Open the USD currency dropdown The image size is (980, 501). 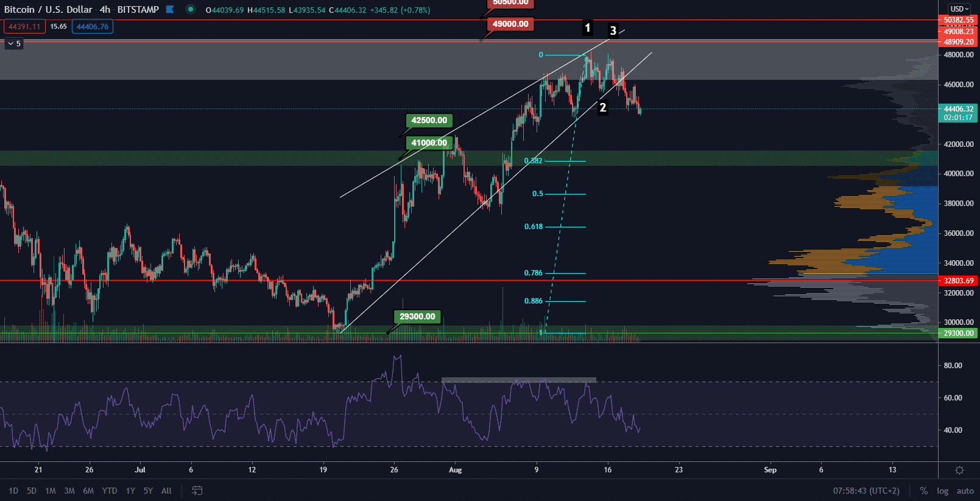click(x=959, y=9)
